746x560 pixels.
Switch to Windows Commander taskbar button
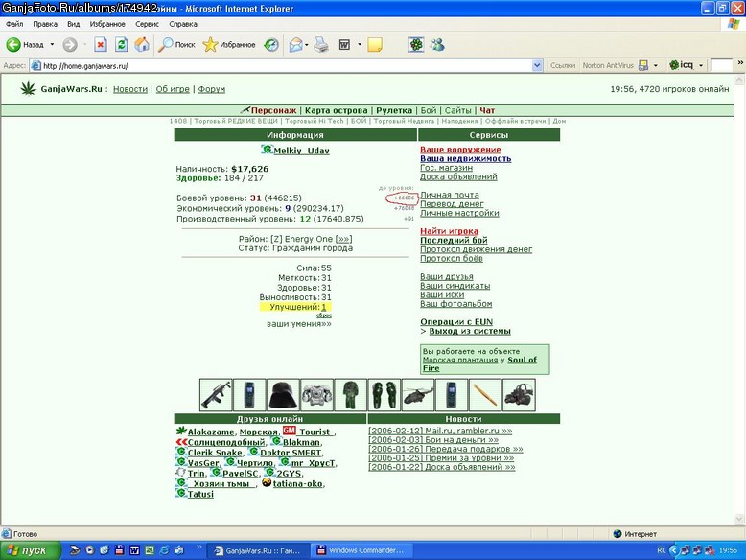coord(361,550)
